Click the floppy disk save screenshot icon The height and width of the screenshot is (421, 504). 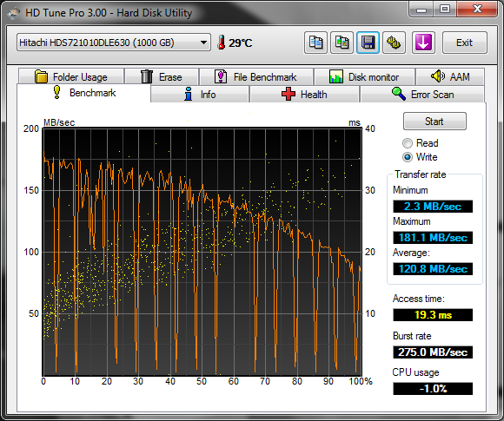pos(368,43)
